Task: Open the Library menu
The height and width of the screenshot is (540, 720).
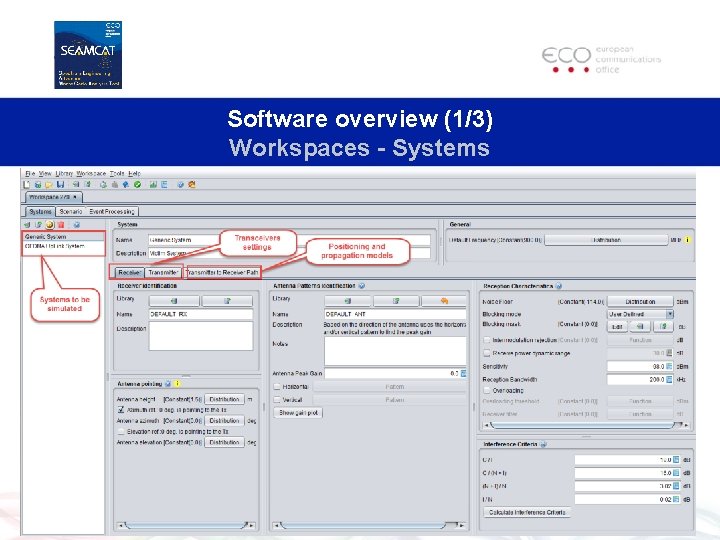Action: pyautogui.click(x=64, y=173)
